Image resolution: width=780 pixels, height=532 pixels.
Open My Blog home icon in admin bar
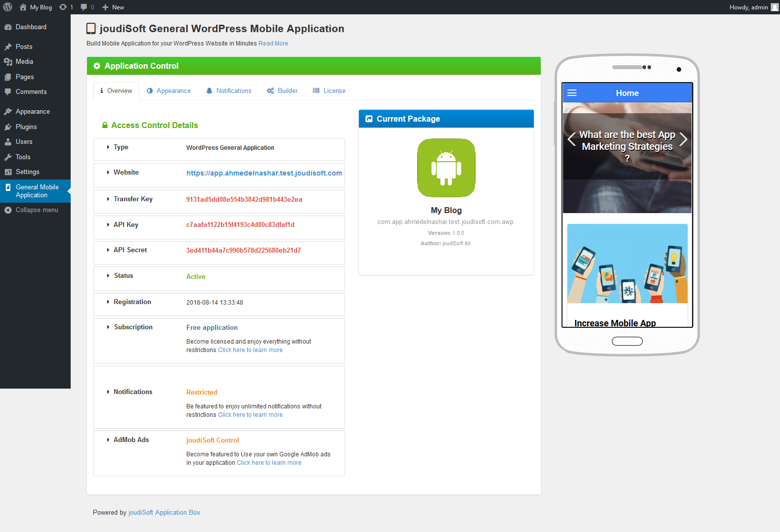(x=23, y=7)
